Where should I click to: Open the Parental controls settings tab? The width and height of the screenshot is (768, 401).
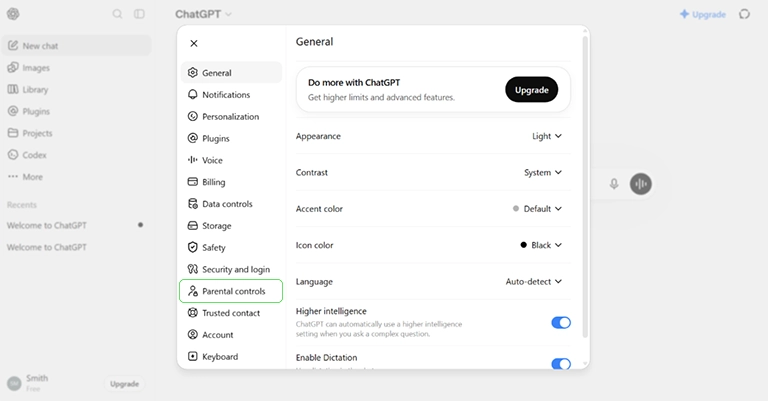coord(231,291)
